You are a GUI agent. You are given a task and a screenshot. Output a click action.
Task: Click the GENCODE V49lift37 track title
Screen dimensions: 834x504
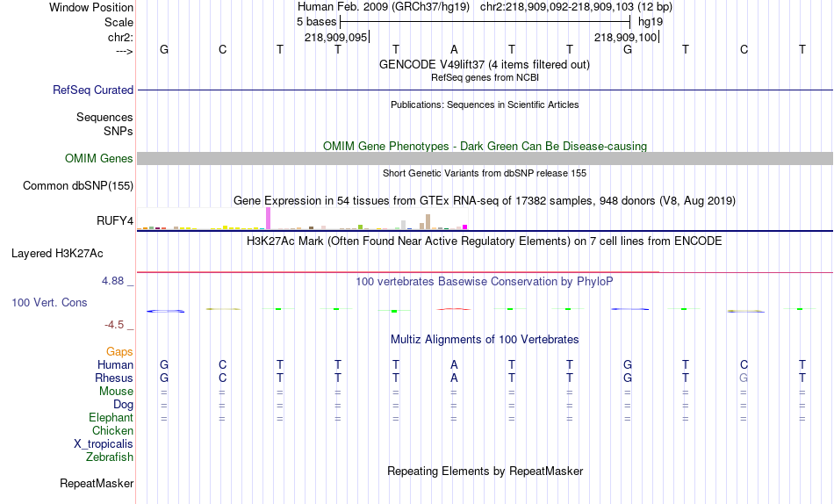[x=485, y=64]
